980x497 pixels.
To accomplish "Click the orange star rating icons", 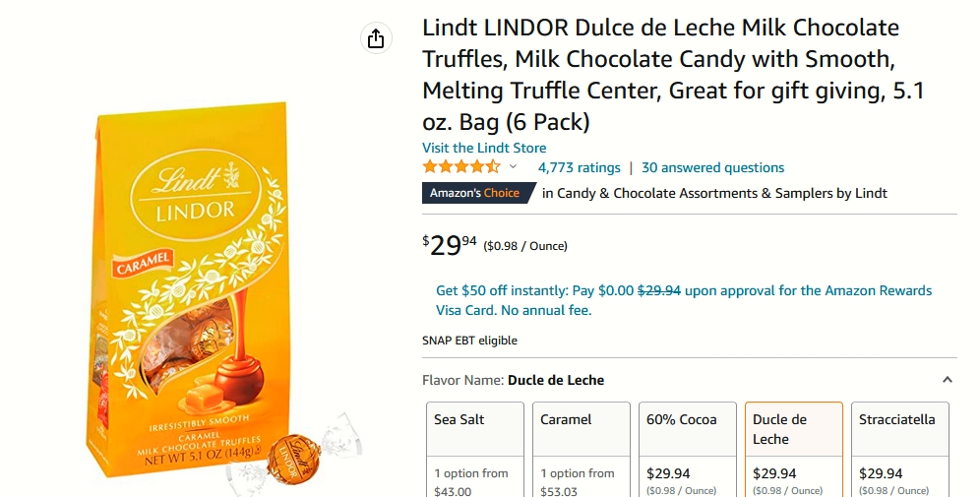I will [x=461, y=167].
